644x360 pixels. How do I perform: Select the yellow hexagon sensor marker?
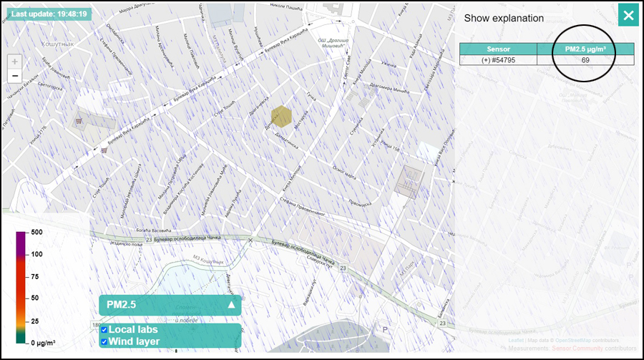(281, 116)
